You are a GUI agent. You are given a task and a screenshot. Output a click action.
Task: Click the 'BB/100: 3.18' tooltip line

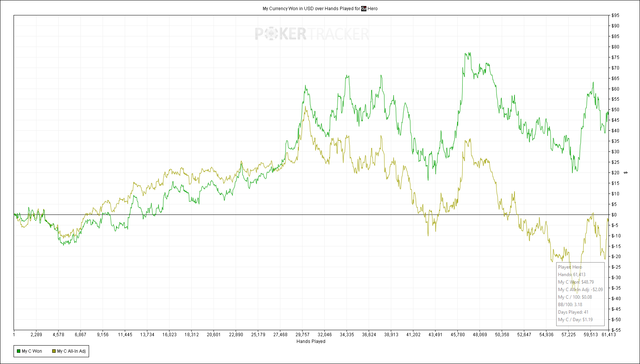pyautogui.click(x=570, y=305)
